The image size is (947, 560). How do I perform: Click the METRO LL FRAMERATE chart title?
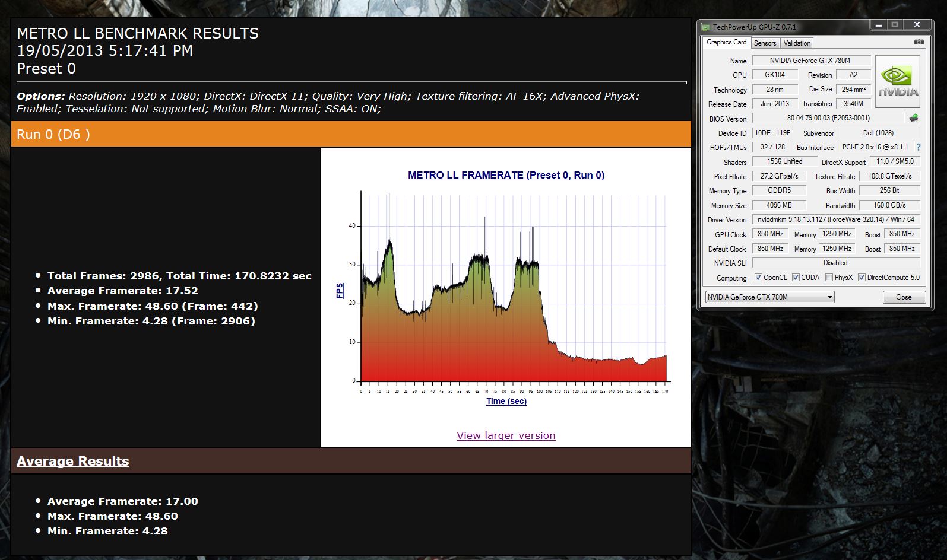[506, 175]
